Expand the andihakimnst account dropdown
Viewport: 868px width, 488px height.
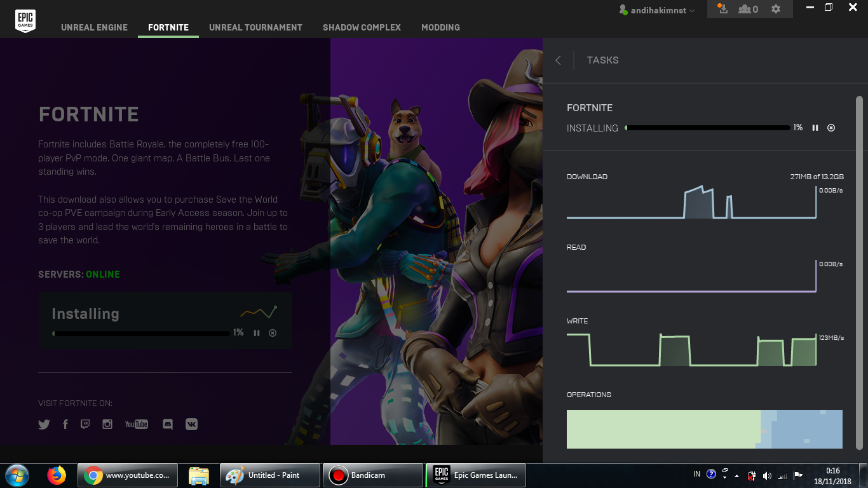[657, 10]
